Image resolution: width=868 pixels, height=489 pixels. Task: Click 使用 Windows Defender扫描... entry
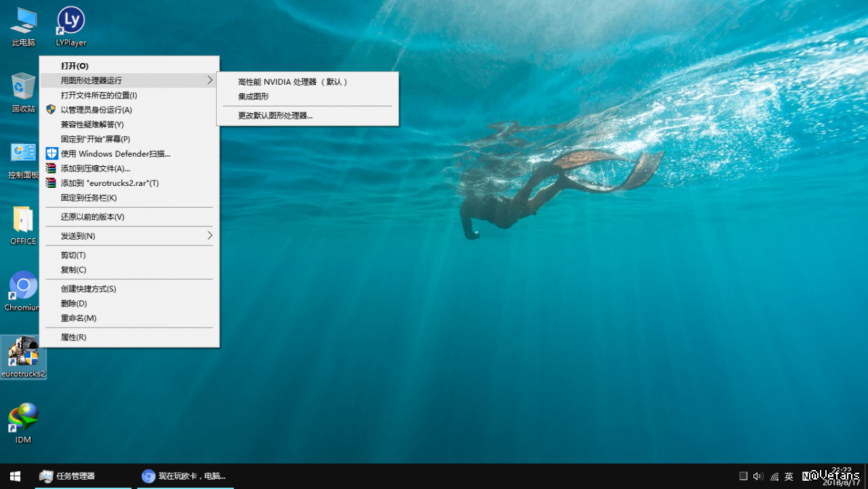[x=115, y=154]
